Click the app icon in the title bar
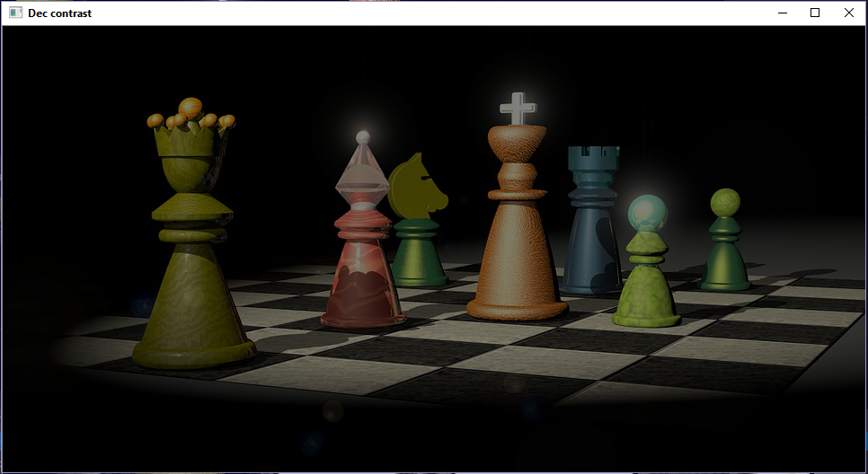Viewport: 868px width, 474px height. point(15,13)
